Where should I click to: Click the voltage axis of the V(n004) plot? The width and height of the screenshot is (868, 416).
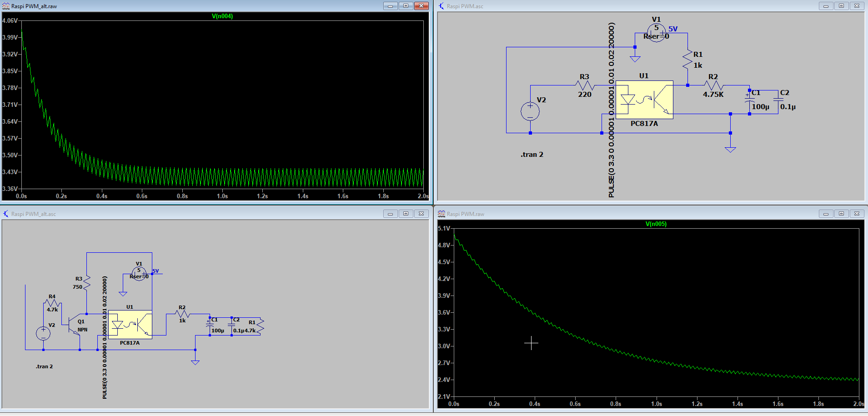tap(10, 105)
